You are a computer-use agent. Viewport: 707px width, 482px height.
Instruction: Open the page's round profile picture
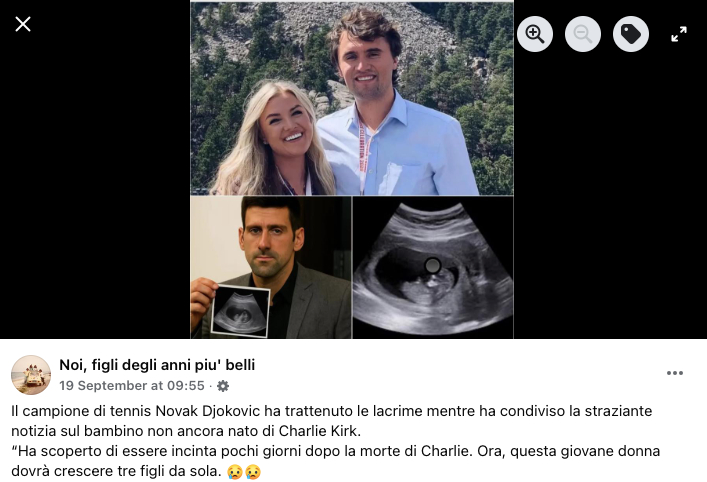[31, 375]
